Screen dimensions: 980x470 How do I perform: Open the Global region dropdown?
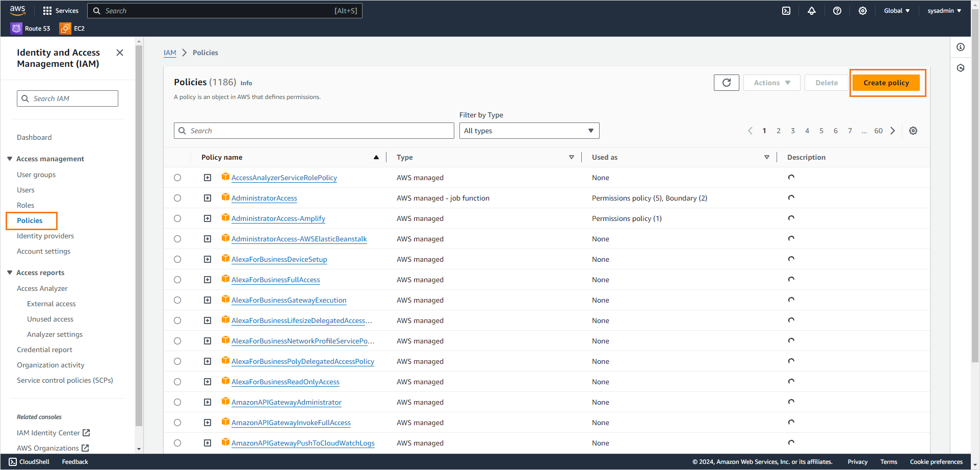point(897,11)
